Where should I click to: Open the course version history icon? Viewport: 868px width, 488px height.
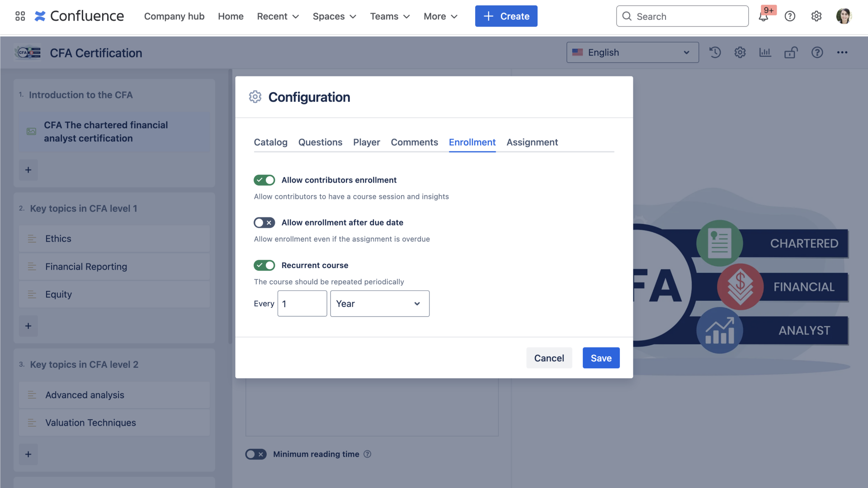(715, 52)
